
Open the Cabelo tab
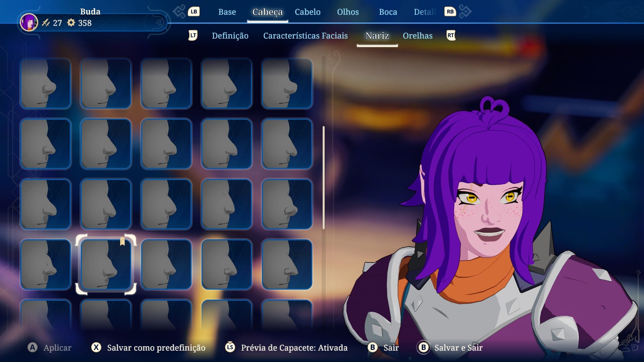(308, 12)
